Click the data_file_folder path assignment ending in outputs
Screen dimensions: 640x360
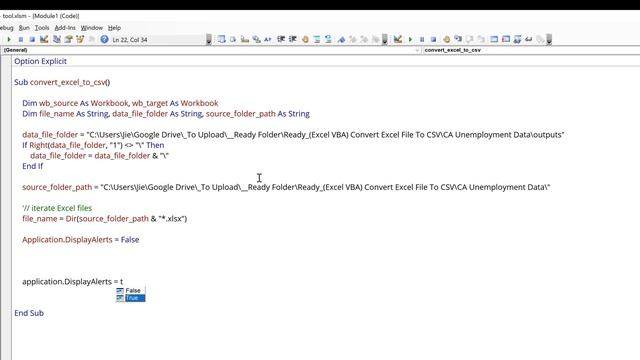click(x=293, y=135)
